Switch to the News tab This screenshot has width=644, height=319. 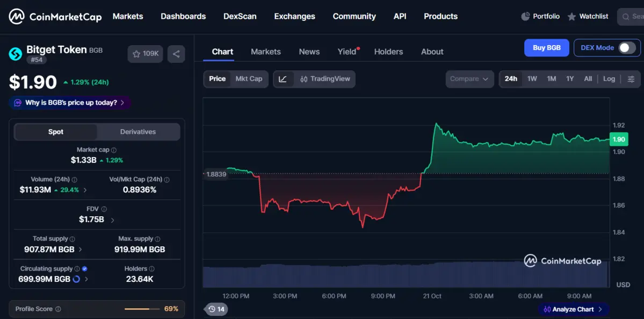click(x=309, y=52)
